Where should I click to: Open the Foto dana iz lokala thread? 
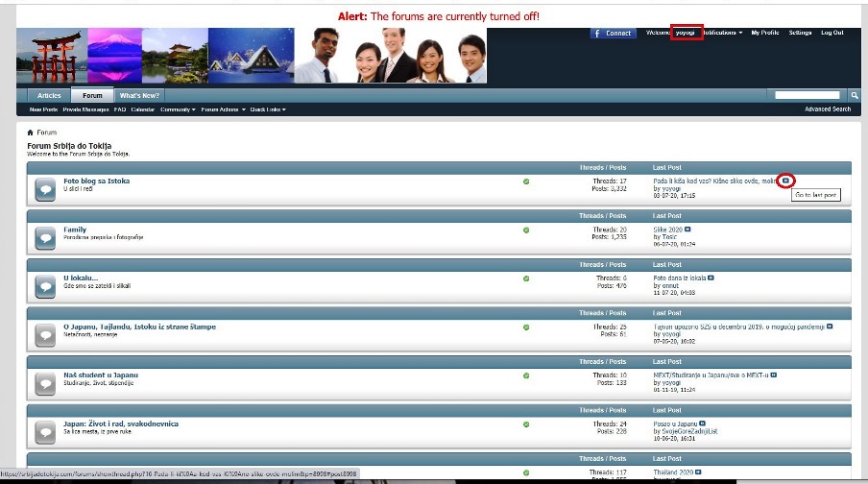679,278
